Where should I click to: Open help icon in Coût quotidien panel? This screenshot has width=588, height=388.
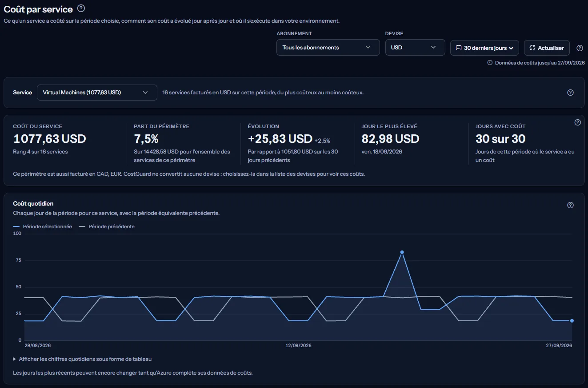(x=571, y=205)
